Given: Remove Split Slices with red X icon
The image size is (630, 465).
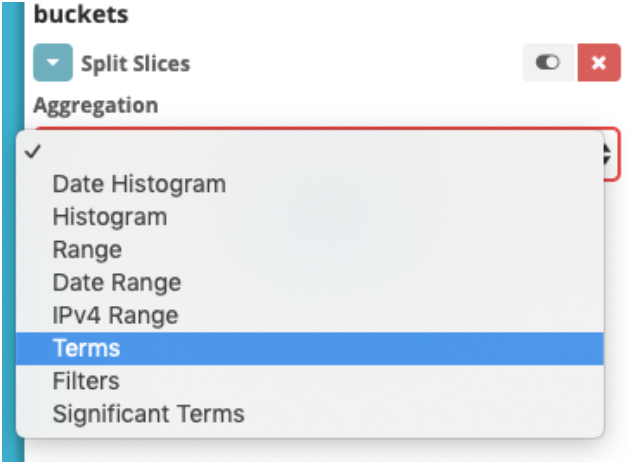Looking at the screenshot, I should click(598, 63).
